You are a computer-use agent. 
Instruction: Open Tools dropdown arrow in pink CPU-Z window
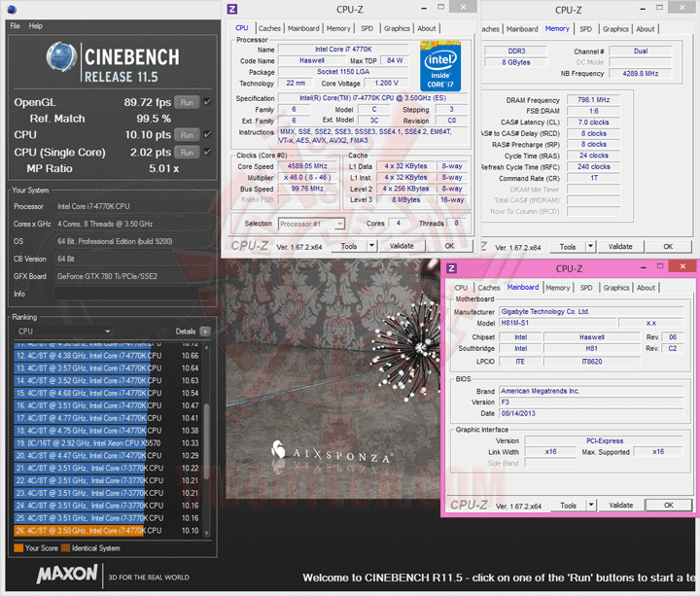click(x=591, y=506)
